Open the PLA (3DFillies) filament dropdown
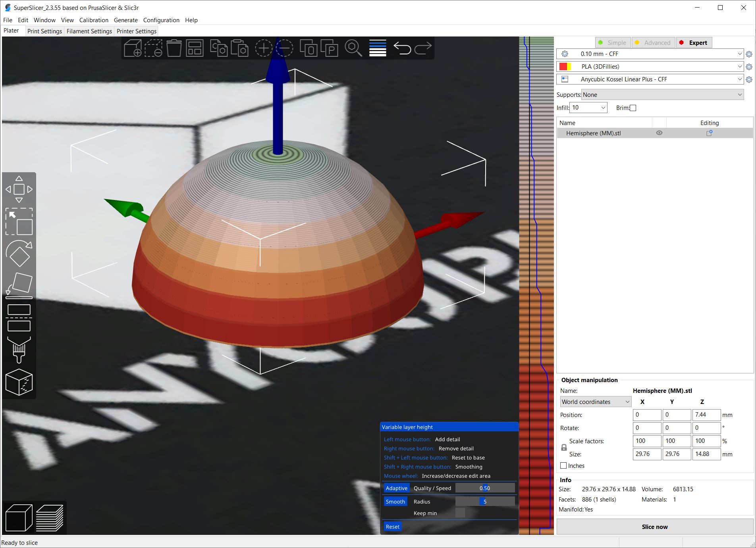 (650, 67)
